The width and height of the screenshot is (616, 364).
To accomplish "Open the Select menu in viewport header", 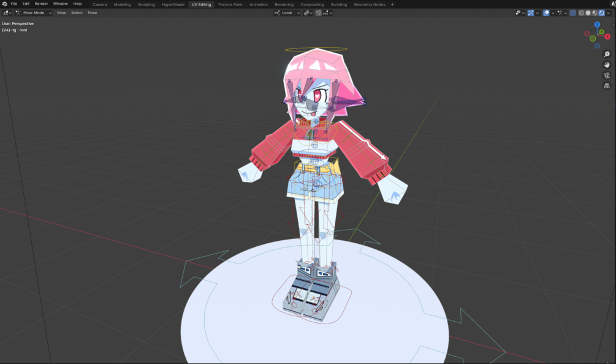I will pyautogui.click(x=77, y=13).
